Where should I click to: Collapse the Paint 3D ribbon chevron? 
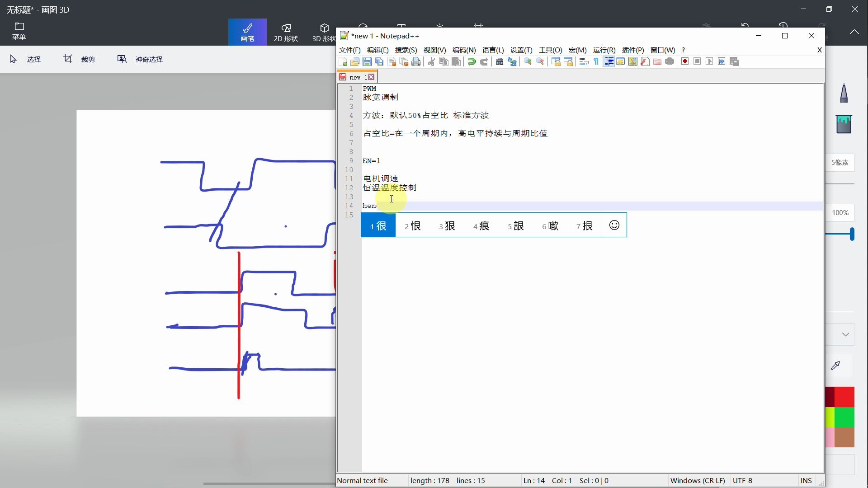[854, 32]
